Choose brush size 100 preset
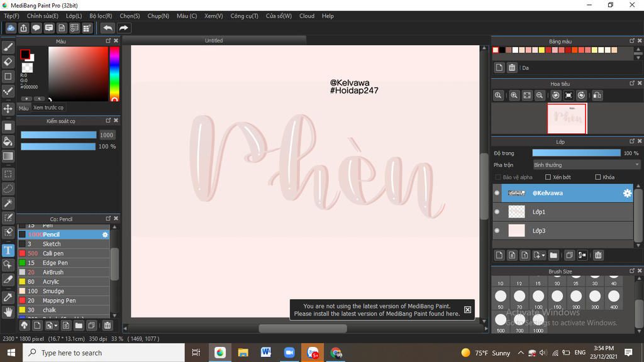This screenshot has height=362, width=644. 538,300
